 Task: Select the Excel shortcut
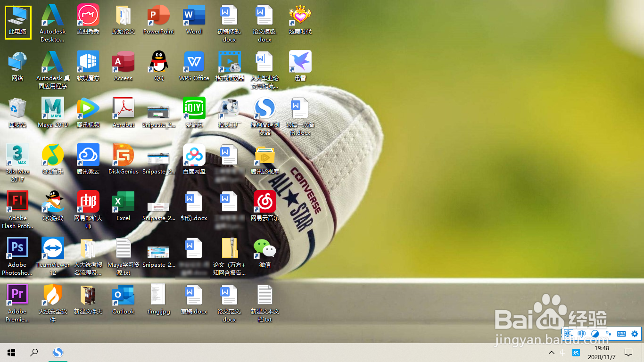(x=124, y=206)
